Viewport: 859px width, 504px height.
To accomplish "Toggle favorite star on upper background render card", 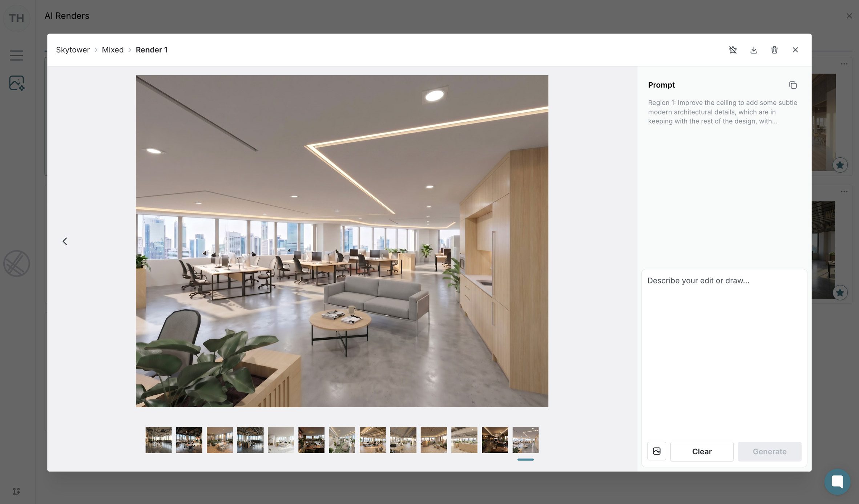I will [840, 165].
